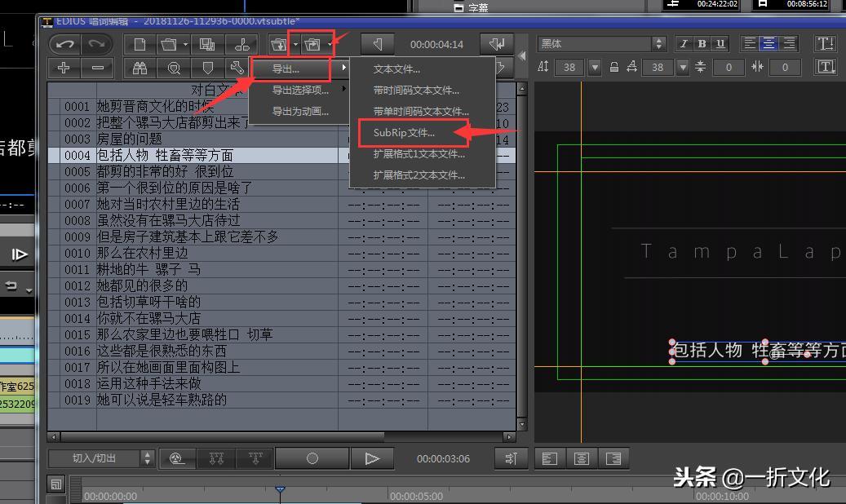This screenshot has width=846, height=504.
Task: Open the 切入/切出 mode dropdown
Action: point(102,458)
